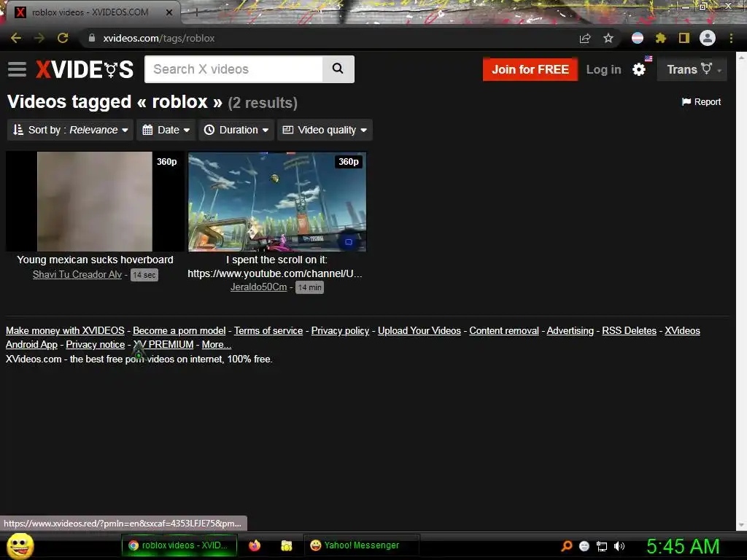Click the magnifying glass search button

tap(338, 69)
